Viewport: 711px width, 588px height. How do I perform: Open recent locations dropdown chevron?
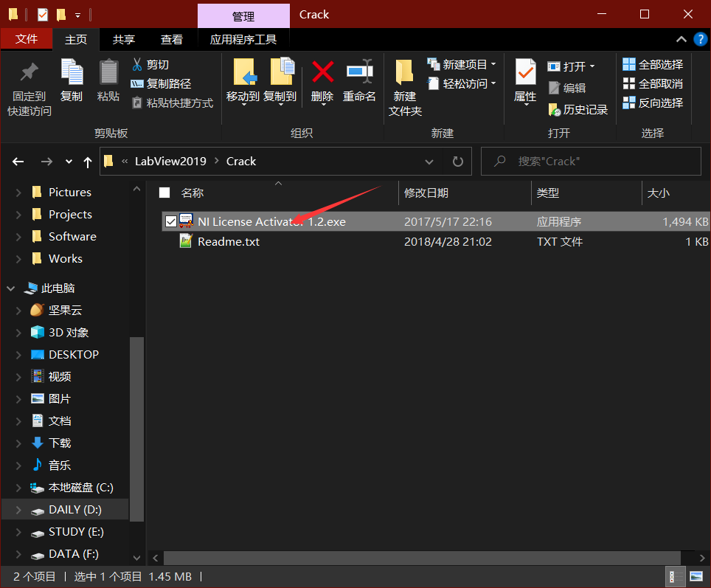(69, 162)
